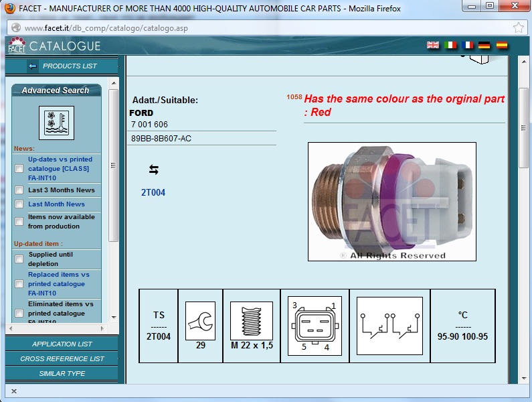Enable Last 3 Months News checkbox
This screenshot has width=532, height=402.
click(x=19, y=190)
